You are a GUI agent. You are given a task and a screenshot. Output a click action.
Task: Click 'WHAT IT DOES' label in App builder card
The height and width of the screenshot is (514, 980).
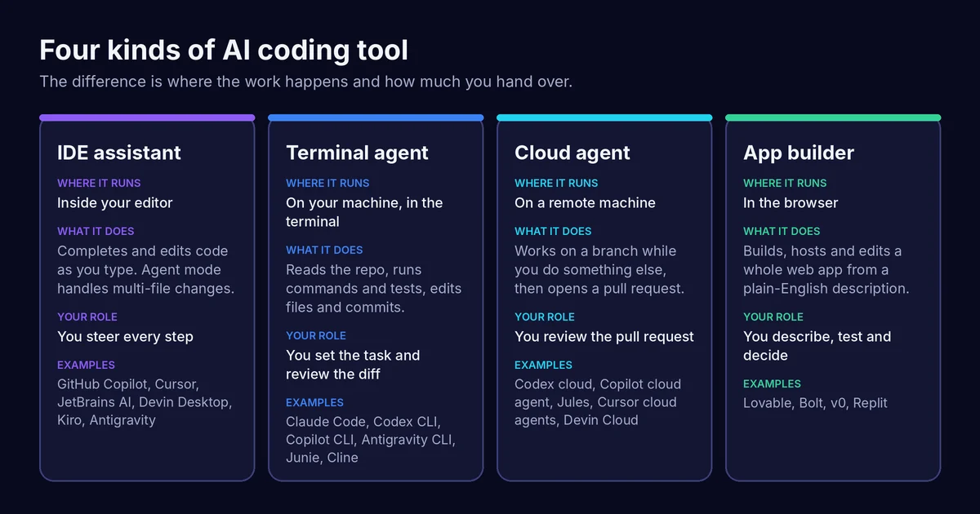pyautogui.click(x=782, y=231)
